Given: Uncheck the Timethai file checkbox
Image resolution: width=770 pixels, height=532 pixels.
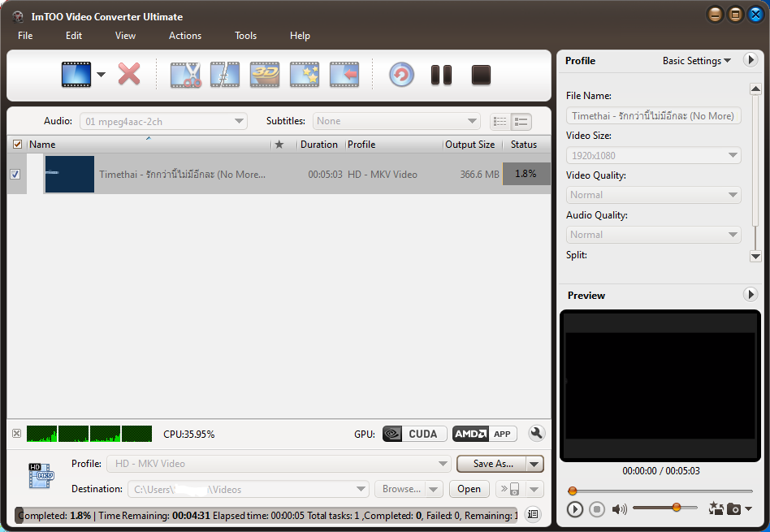Looking at the screenshot, I should click(15, 174).
